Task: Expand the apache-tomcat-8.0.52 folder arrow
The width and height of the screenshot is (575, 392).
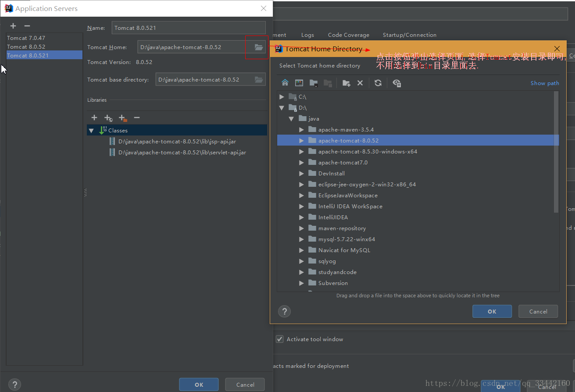Action: [301, 140]
